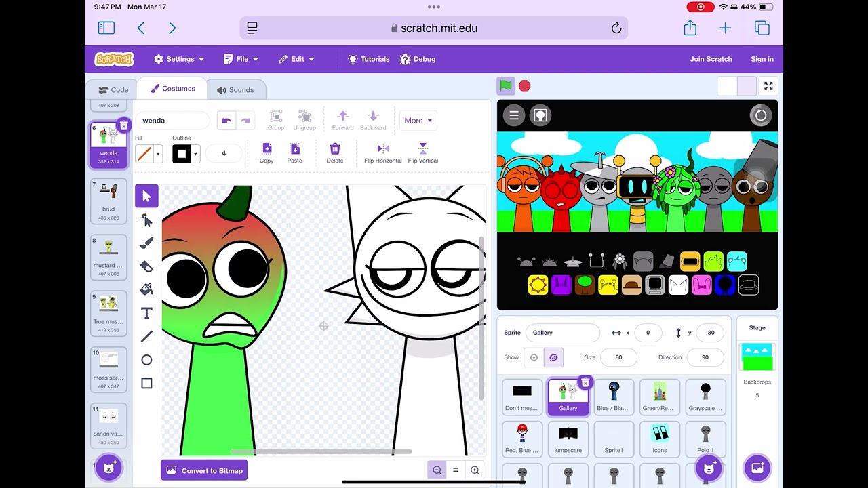Screen dimensions: 868x488
Task: Open the File menu
Action: tap(241, 59)
